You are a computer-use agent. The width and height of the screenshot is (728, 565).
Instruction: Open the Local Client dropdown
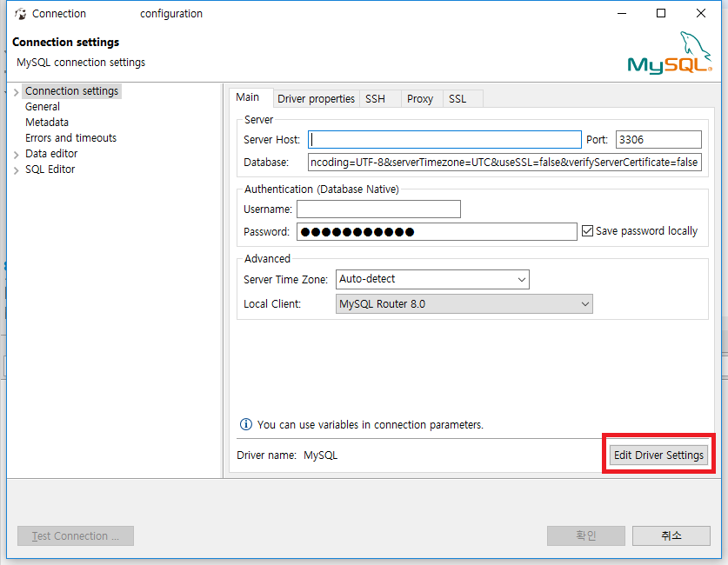[464, 304]
